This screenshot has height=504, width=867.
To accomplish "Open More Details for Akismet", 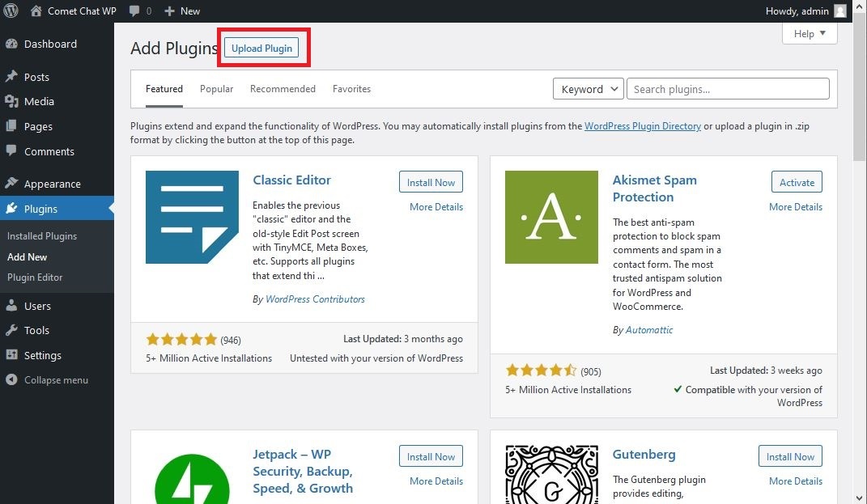I will (x=796, y=206).
